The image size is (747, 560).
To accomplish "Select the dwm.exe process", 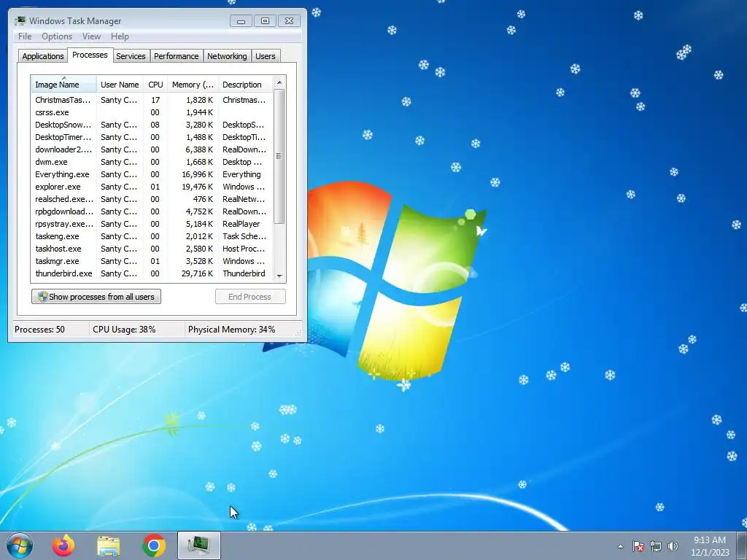I will point(152,162).
